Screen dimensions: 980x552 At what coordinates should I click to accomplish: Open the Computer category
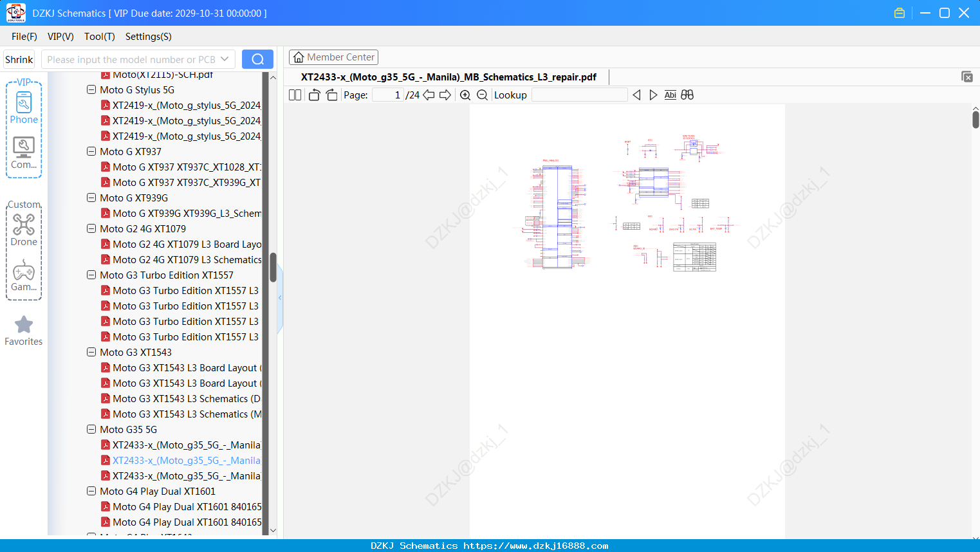(x=24, y=153)
